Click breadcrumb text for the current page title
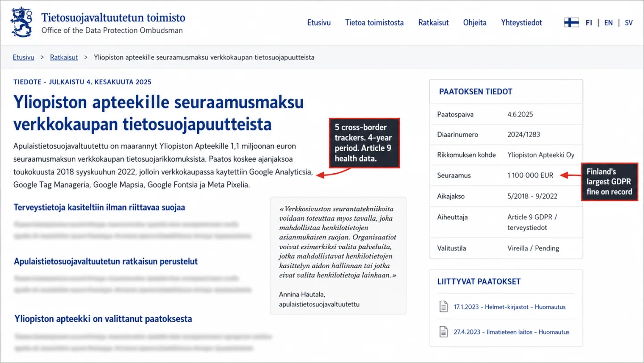 (x=204, y=57)
